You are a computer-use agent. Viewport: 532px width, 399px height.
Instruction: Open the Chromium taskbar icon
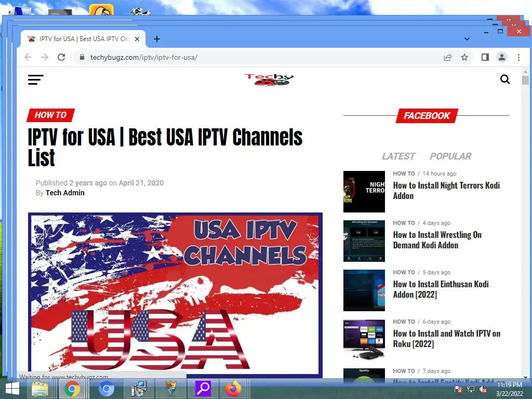click(106, 389)
